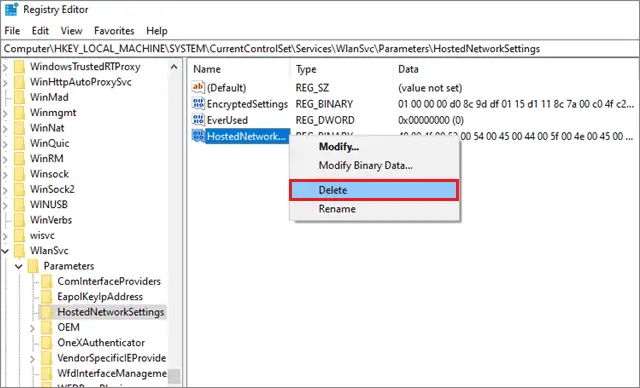Click the WlanSvc folder icon

pyautogui.click(x=20, y=251)
